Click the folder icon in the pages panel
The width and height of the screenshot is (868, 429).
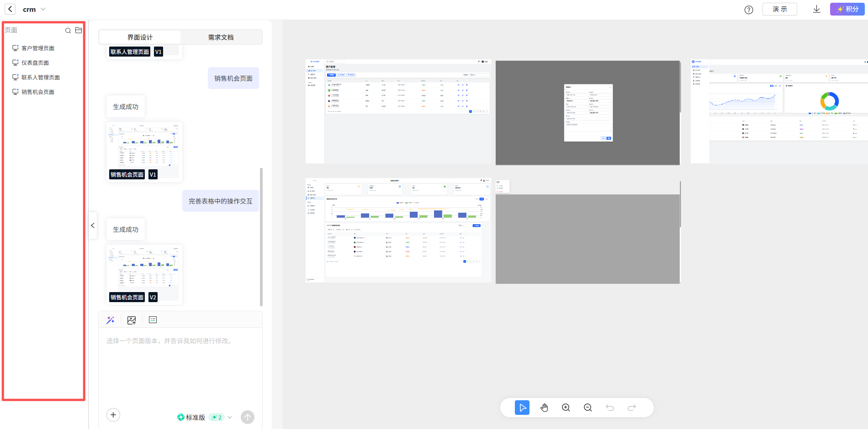point(79,30)
